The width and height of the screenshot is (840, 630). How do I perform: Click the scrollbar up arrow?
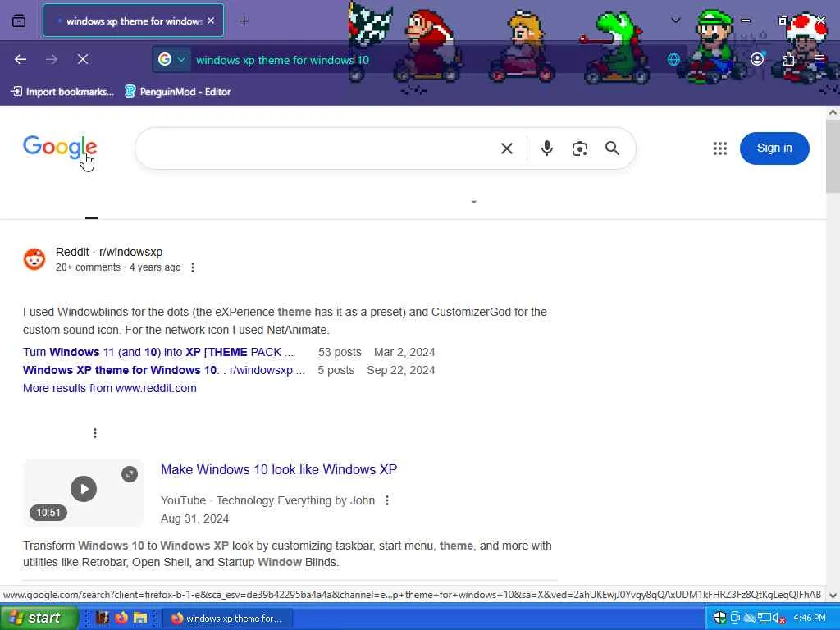click(x=833, y=112)
